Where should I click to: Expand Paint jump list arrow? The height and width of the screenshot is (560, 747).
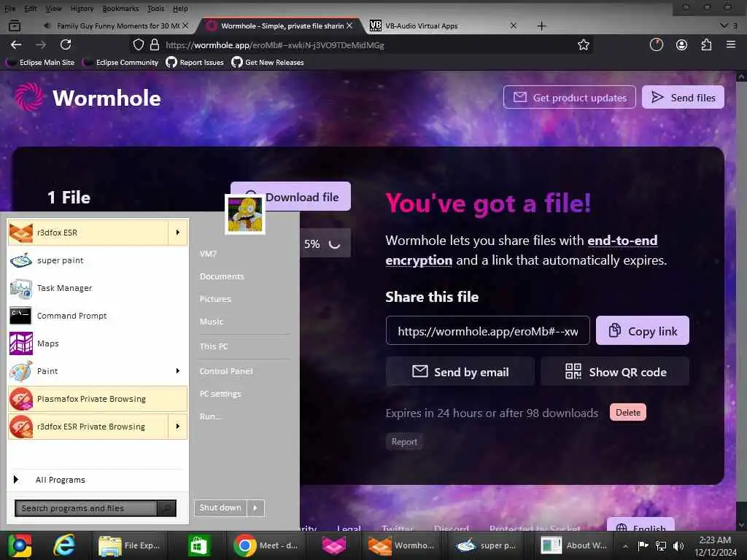coord(178,371)
